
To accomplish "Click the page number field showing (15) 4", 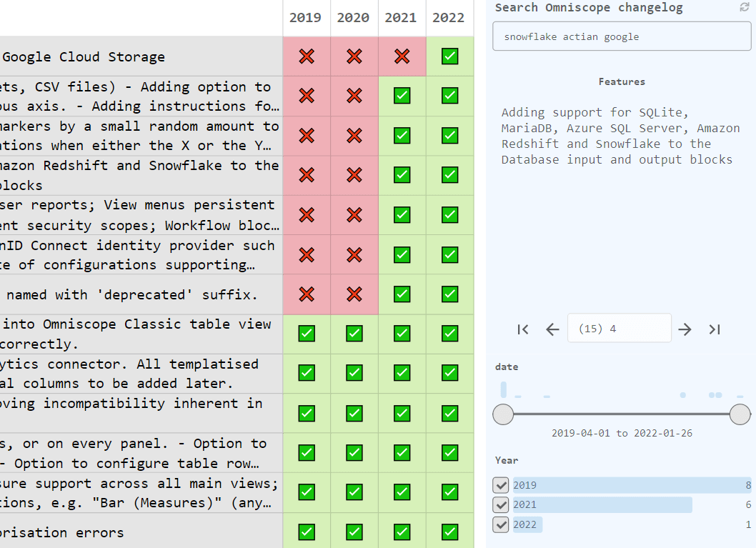I will pyautogui.click(x=619, y=329).
